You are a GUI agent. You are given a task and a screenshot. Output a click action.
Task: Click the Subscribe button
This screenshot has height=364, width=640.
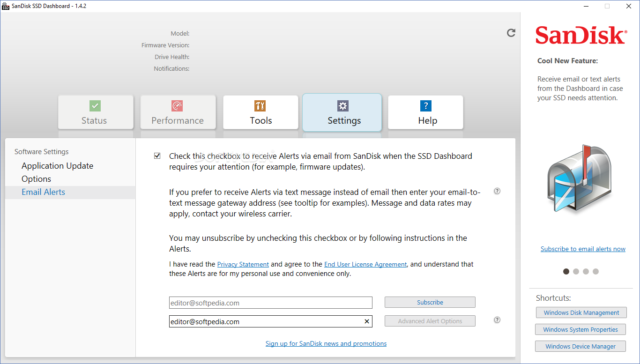pos(430,302)
